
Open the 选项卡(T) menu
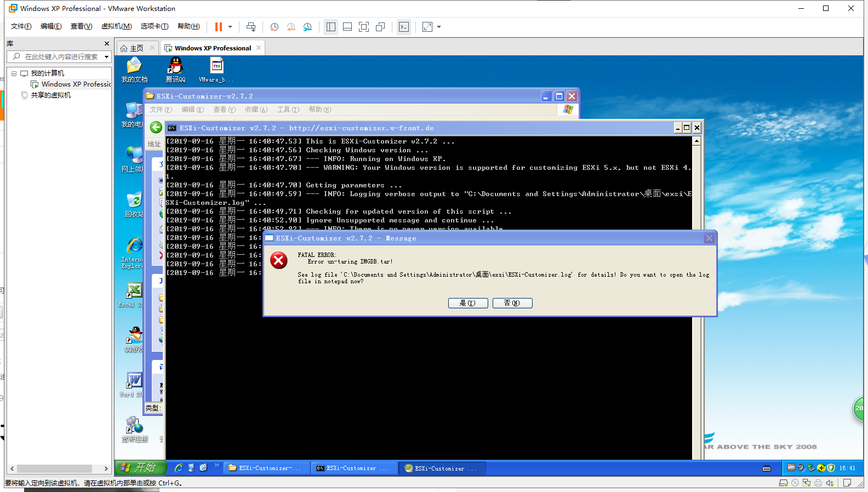[x=155, y=26]
